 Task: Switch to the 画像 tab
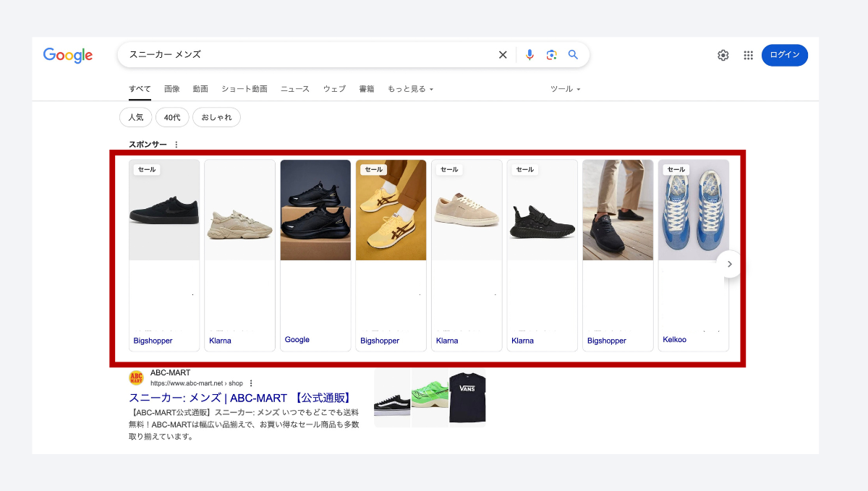click(x=172, y=89)
